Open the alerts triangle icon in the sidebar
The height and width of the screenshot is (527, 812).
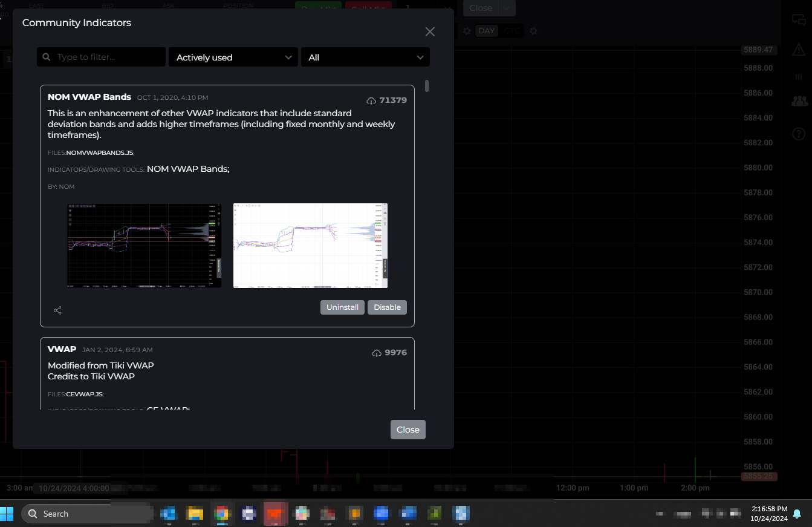[x=799, y=50]
